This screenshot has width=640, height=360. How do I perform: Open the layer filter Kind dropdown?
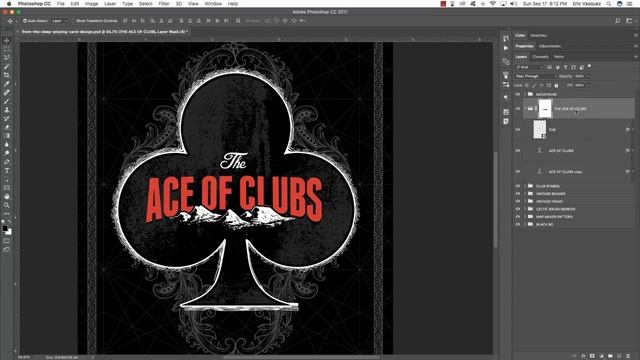(530, 67)
